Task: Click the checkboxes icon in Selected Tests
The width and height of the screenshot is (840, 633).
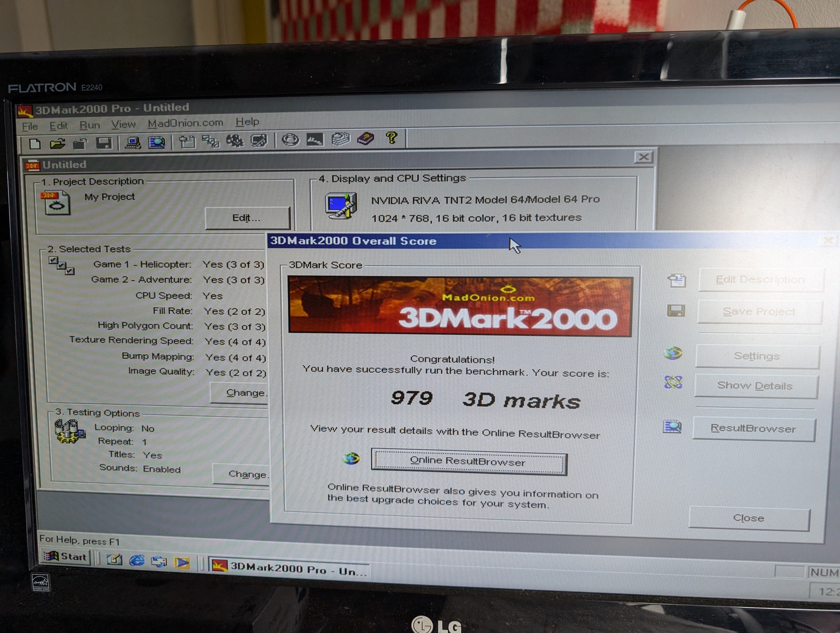Action: pyautogui.click(x=61, y=265)
